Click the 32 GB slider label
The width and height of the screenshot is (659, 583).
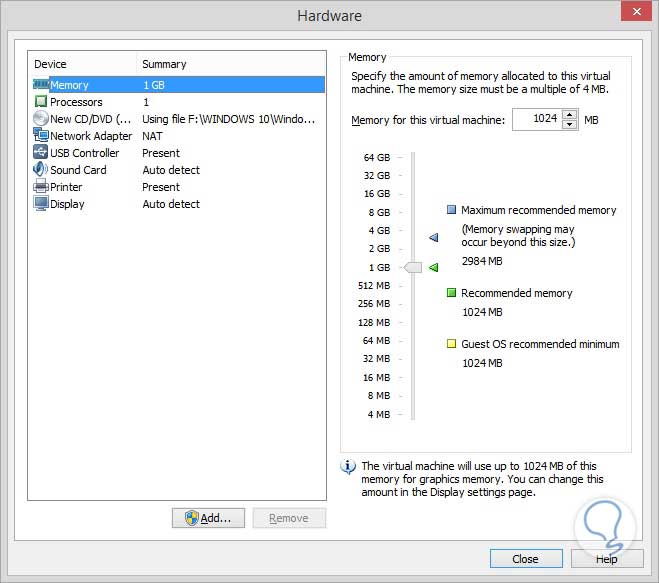coord(377,175)
